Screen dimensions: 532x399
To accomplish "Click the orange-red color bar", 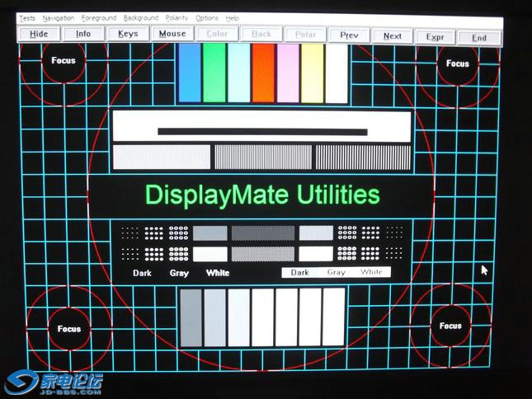I will (263, 73).
